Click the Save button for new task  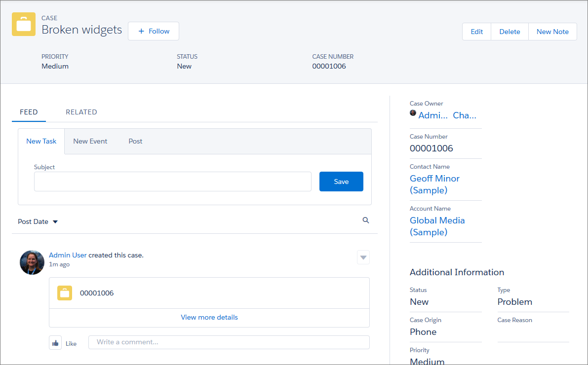[x=341, y=182]
